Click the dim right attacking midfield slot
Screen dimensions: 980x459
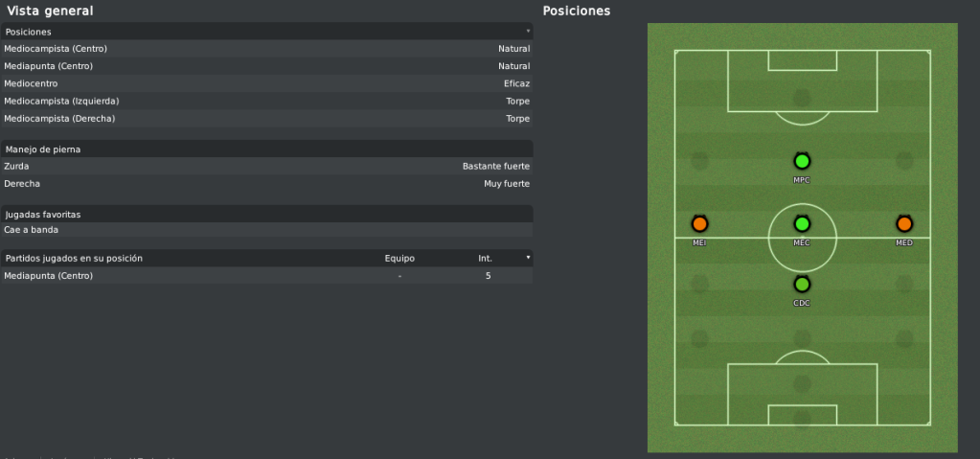pos(904,161)
